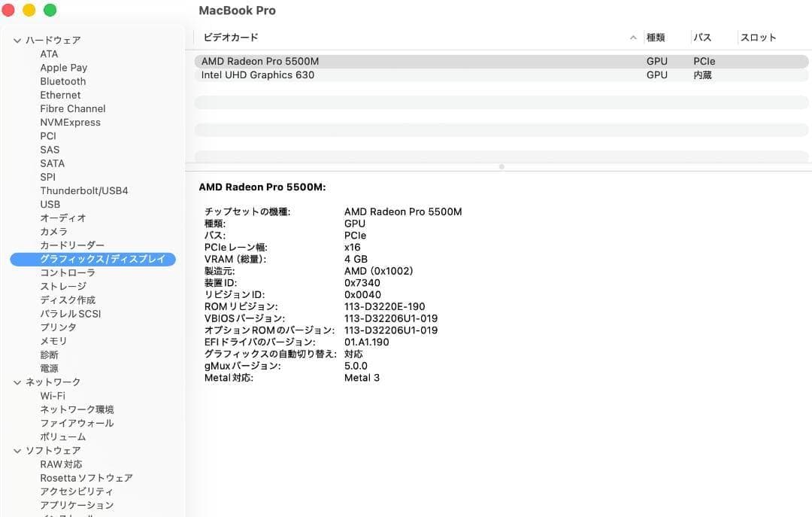
Task: Collapse the ソフトウェア section in the sidebar
Action: coord(17,450)
